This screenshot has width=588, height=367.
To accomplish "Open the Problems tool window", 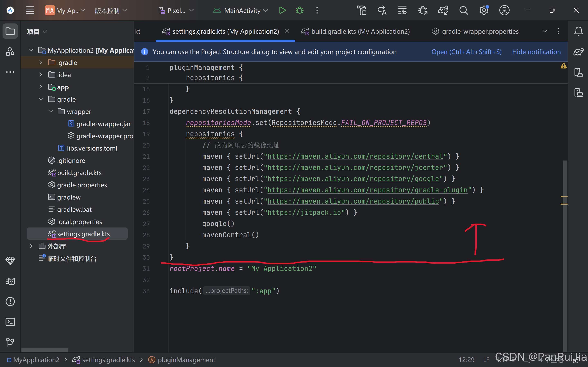I will [10, 302].
